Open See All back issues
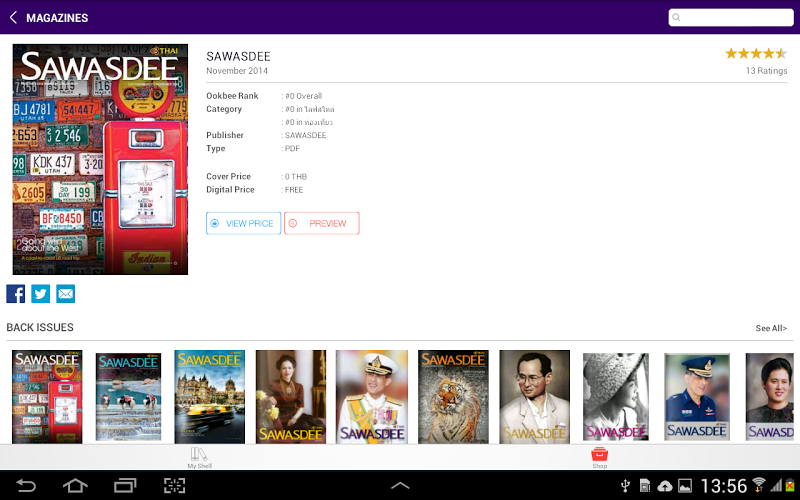 click(771, 328)
